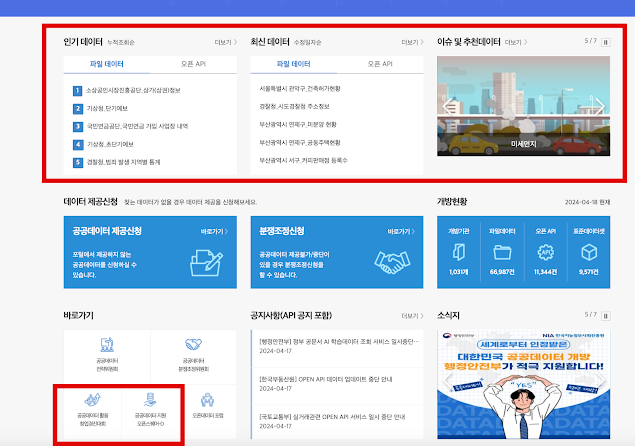The width and height of the screenshot is (635, 446).
Task: Click the 파일데이터 folder icon
Action: (x=502, y=252)
